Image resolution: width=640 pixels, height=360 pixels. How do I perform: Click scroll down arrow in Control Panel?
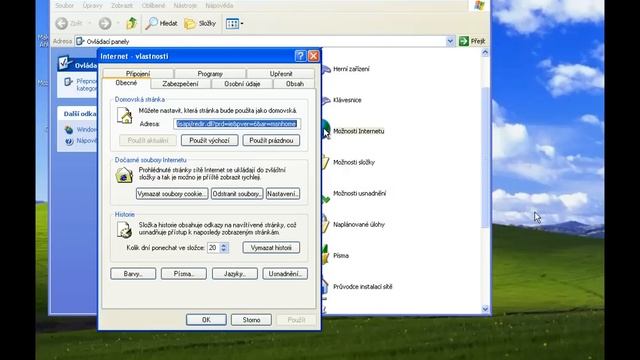[485, 309]
